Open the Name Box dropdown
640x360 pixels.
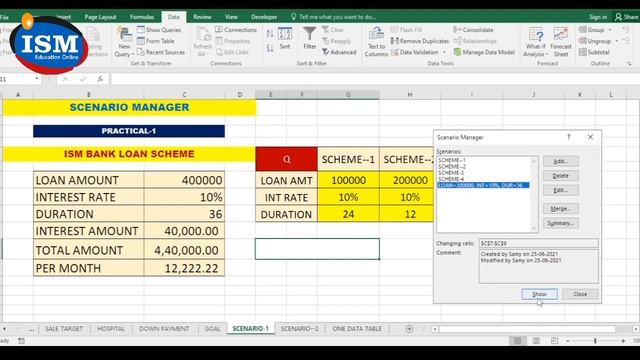37,79
